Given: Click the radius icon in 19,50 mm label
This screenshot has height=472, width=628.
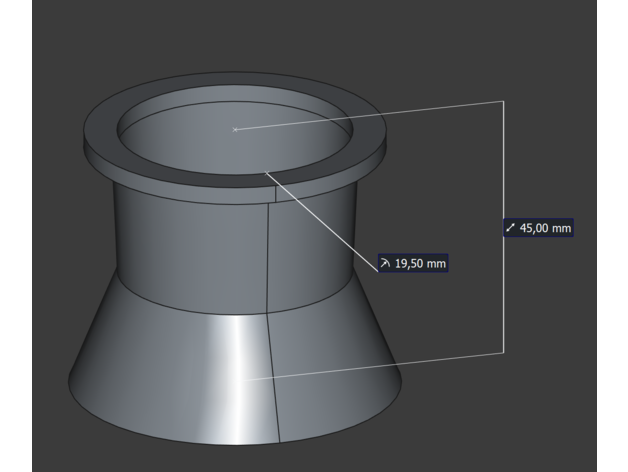Looking at the screenshot, I should (x=386, y=263).
